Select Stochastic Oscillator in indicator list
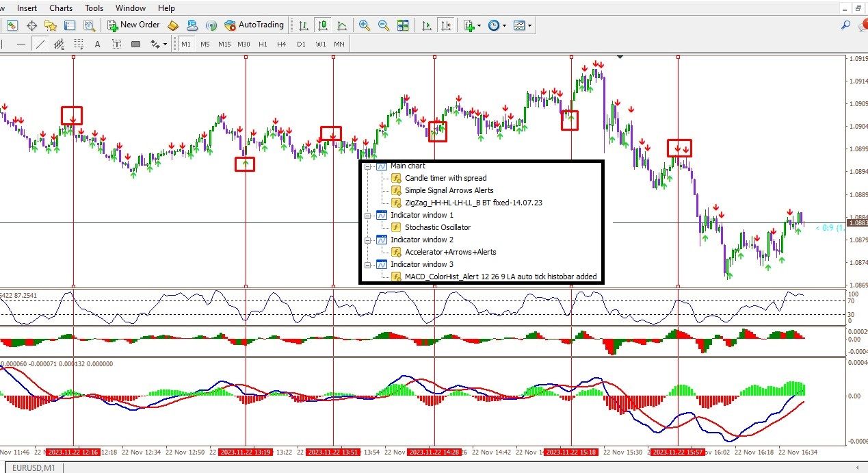This screenshot has height=473, width=868. coord(437,227)
